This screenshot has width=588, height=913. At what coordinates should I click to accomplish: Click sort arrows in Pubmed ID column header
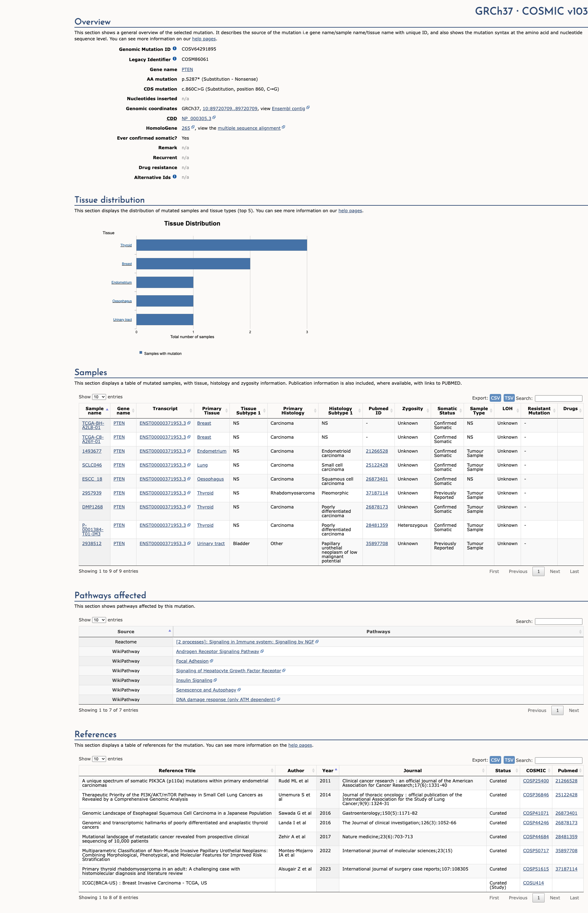click(391, 410)
